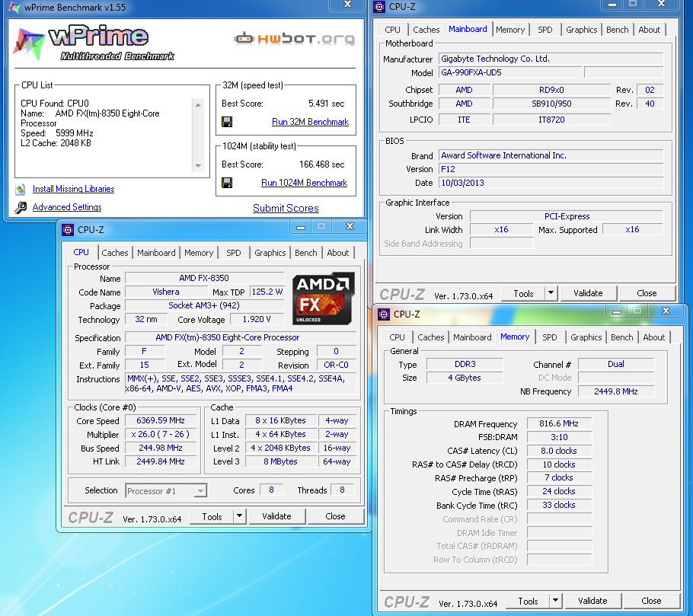This screenshot has width=693, height=616.
Task: Close the wPrime Benchmark window
Action: [x=348, y=5]
